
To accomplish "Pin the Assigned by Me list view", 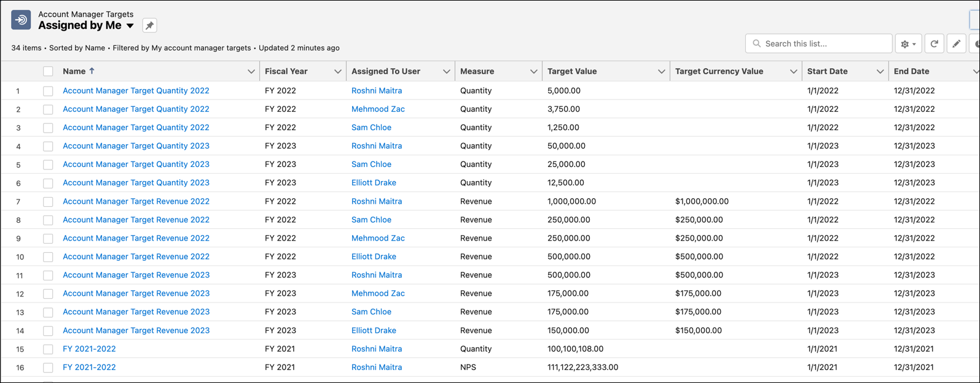I will coord(149,26).
